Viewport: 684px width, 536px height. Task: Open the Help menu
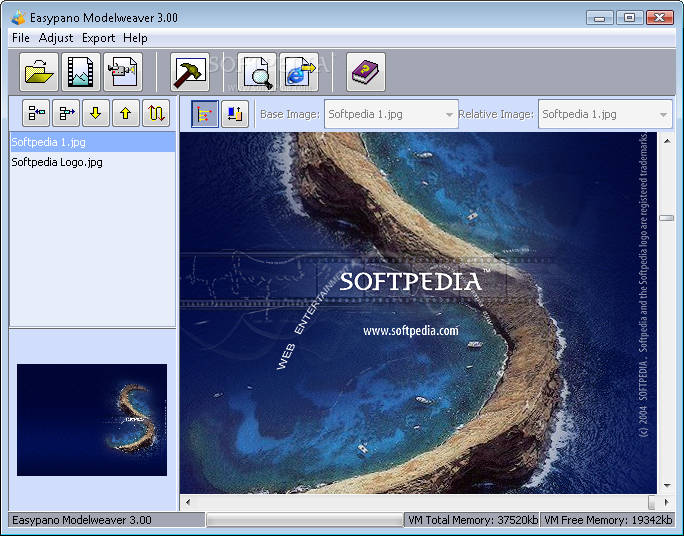tap(135, 38)
